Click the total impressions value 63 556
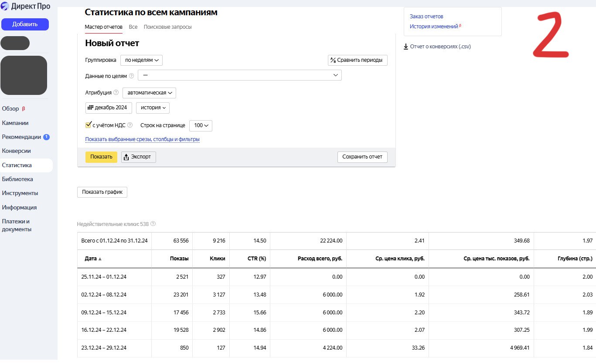Image resolution: width=596 pixels, height=364 pixels. (181, 241)
